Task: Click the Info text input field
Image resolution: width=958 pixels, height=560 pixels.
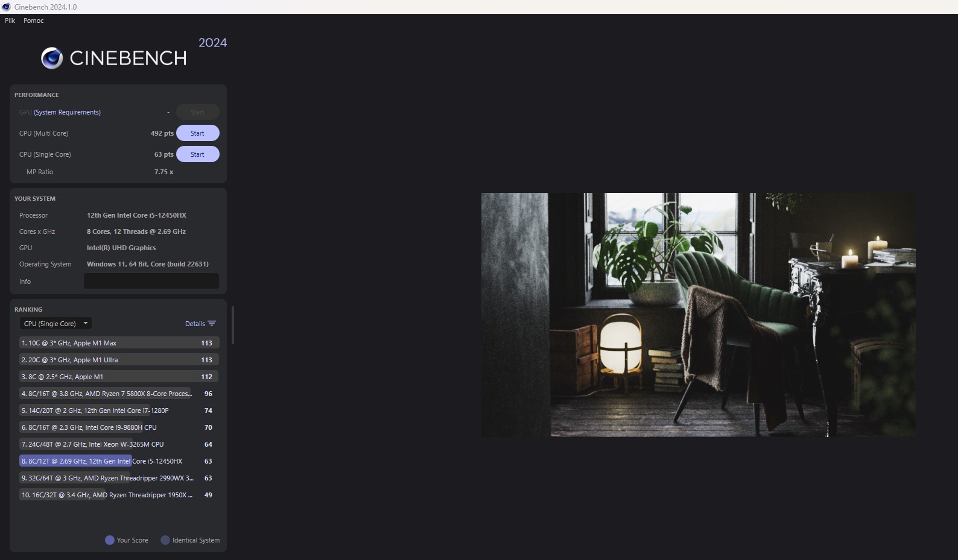Action: click(x=151, y=282)
